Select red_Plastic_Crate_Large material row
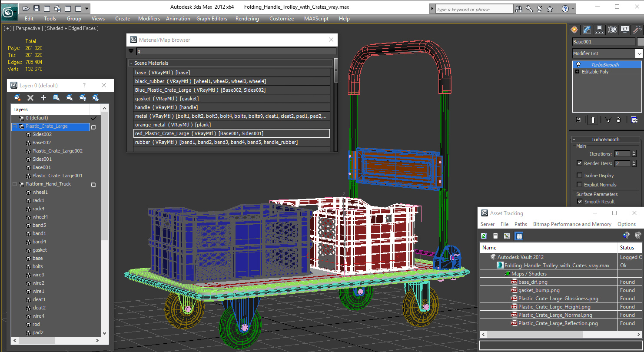The image size is (644, 352). click(x=232, y=133)
